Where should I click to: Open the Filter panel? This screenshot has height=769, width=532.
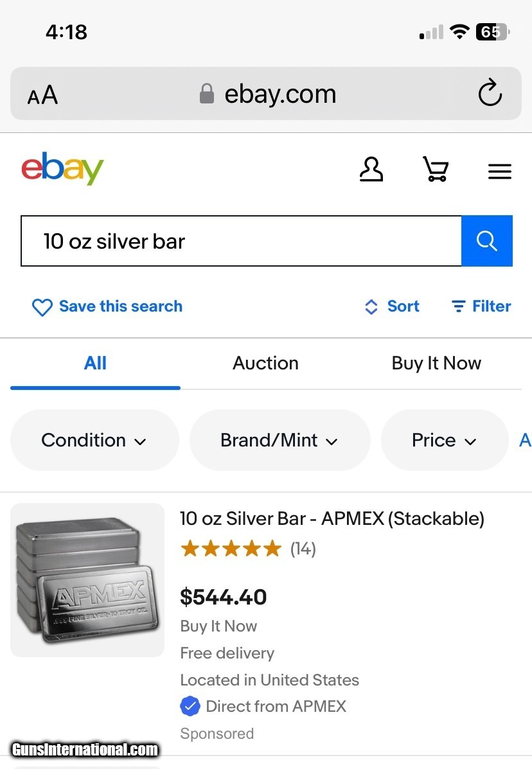coord(481,306)
